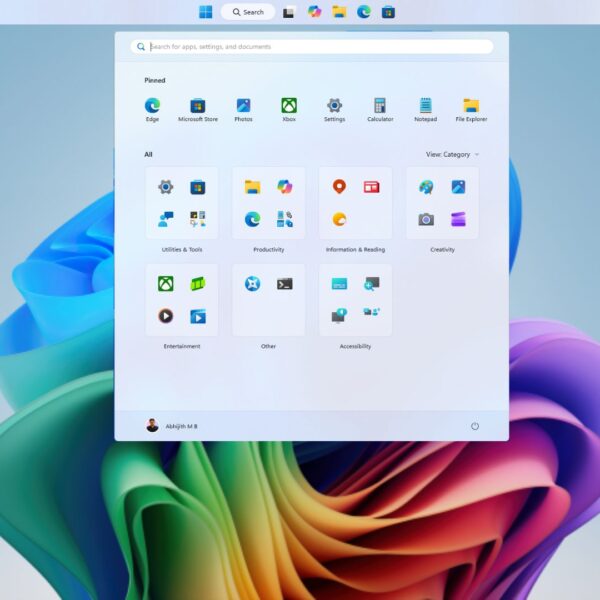The height and width of the screenshot is (600, 600).
Task: Open the View: Category dropdown
Action: pos(452,155)
